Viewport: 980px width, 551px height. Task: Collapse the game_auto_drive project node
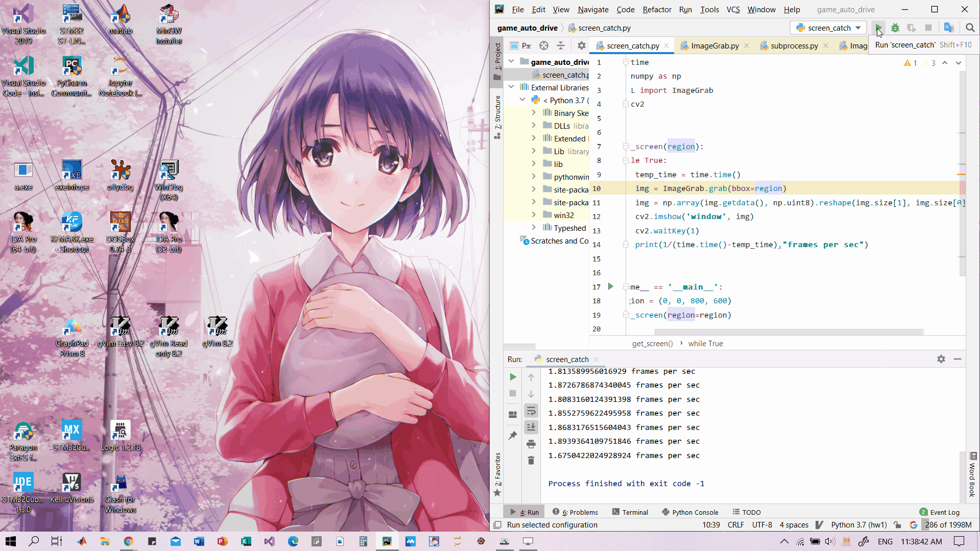tap(511, 62)
